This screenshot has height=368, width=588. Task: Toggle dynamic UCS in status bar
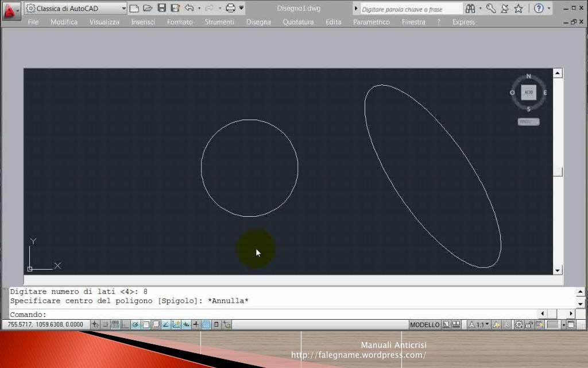176,325
